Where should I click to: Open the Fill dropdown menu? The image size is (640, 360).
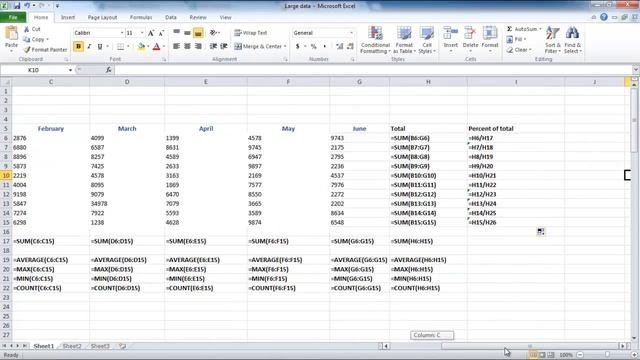pyautogui.click(x=516, y=39)
